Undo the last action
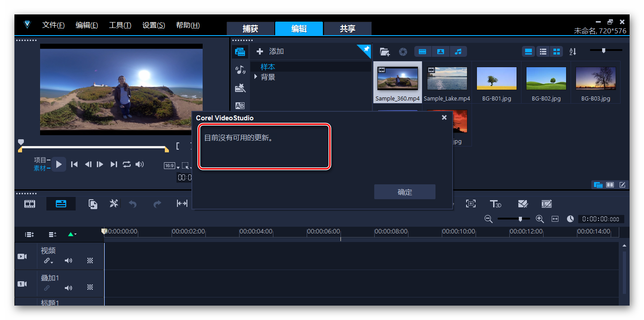Image resolution: width=644 pixels, height=320 pixels. (x=133, y=204)
